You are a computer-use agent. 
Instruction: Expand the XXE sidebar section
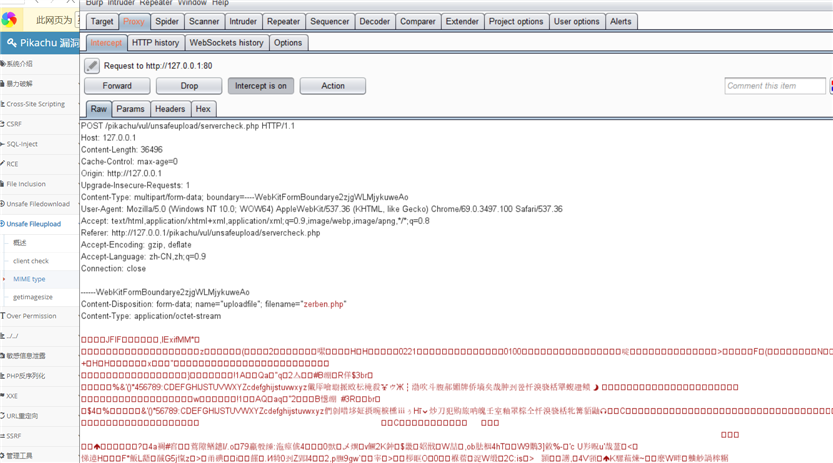tap(39, 396)
